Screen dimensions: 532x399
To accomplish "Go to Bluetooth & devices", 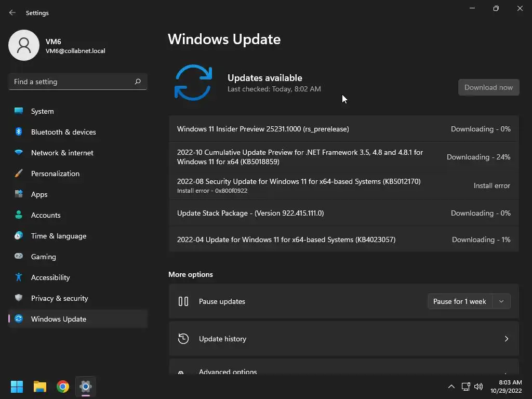I will (x=78, y=132).
